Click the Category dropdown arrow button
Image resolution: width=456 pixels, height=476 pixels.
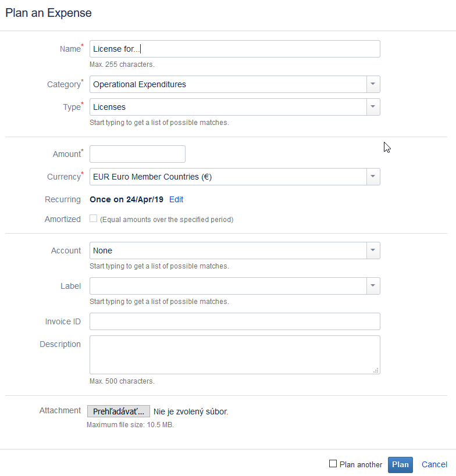373,84
